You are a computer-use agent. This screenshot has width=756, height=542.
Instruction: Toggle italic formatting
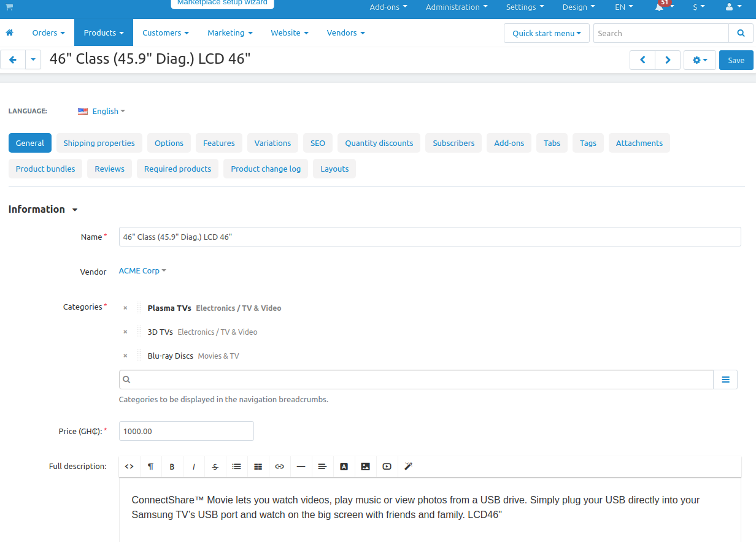[194, 467]
